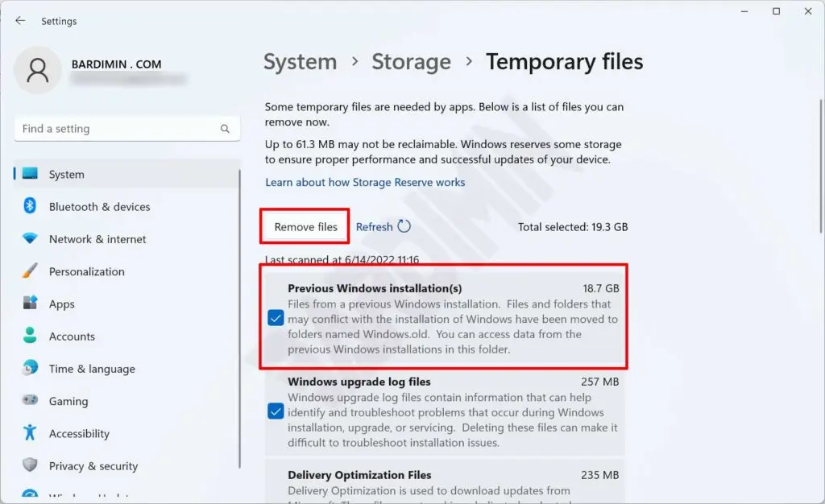Image resolution: width=825 pixels, height=504 pixels.
Task: Click the Refresh link
Action: point(374,226)
